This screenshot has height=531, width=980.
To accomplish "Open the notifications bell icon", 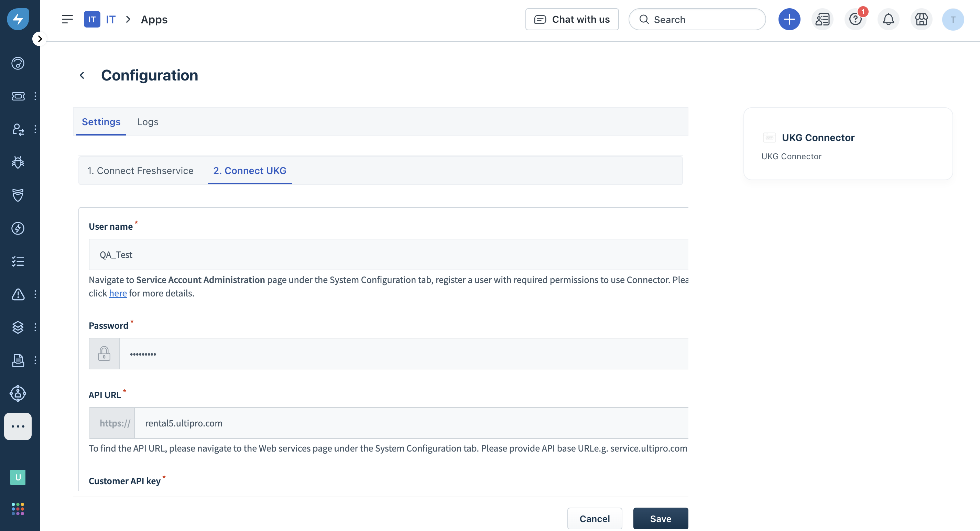I will click(888, 19).
